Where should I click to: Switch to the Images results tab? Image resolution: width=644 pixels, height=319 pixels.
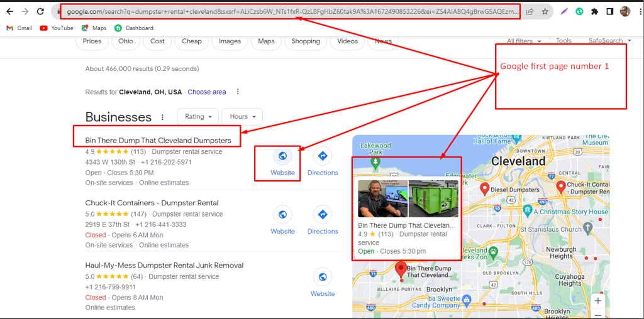point(230,41)
